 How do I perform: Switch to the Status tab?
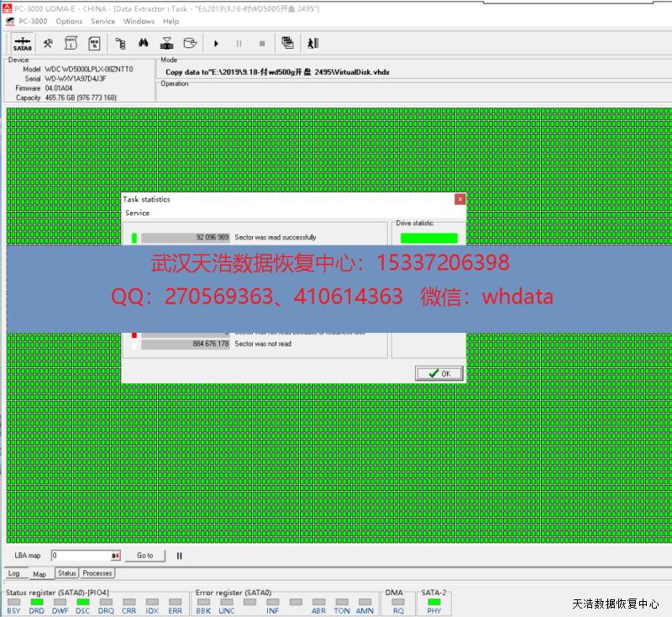(66, 573)
